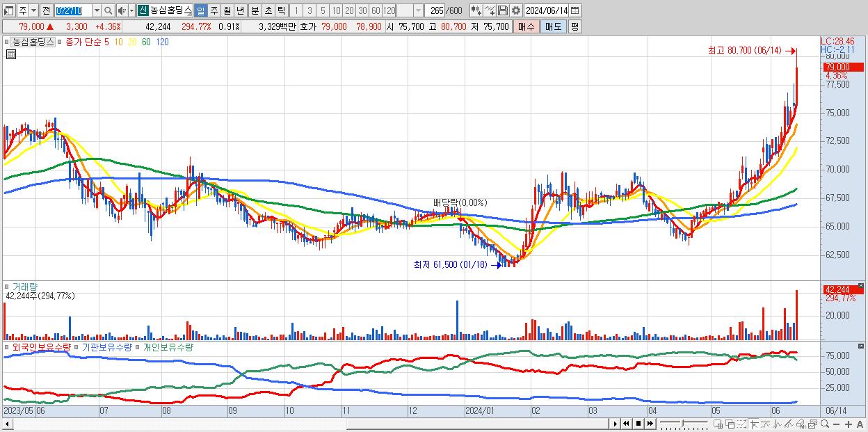Click the speaker sound icon
Screen dimensions: 868x432
(121, 11)
